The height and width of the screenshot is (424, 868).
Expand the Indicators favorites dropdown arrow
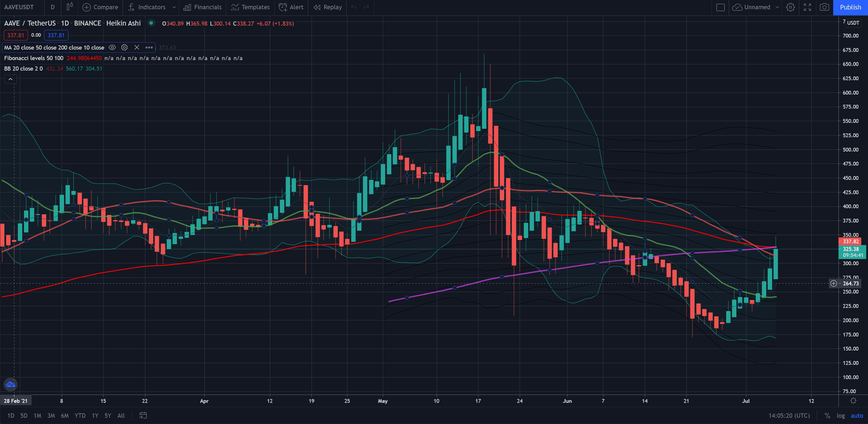pyautogui.click(x=174, y=7)
